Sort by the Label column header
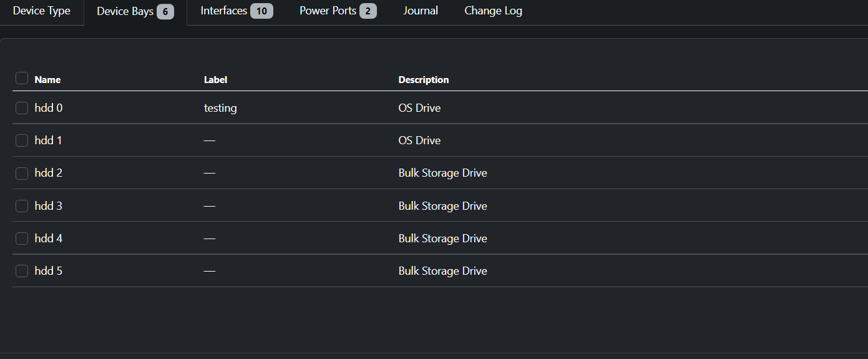Image resolution: width=868 pixels, height=359 pixels. tap(215, 80)
